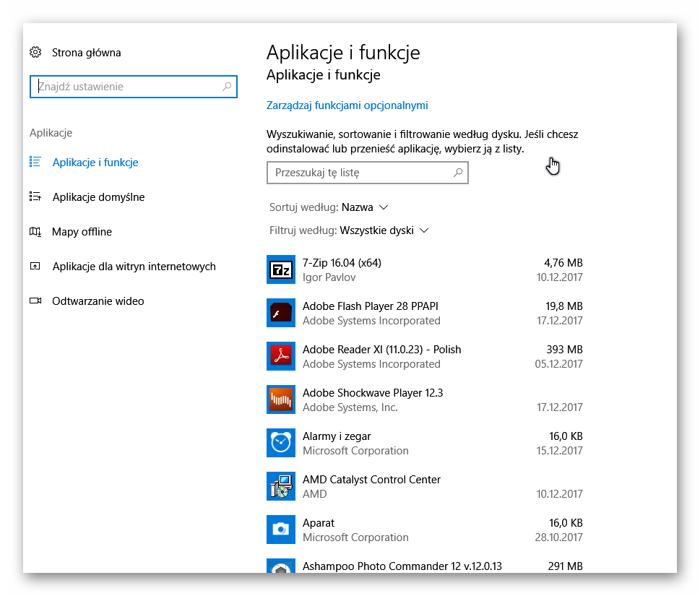Click the 7-Zip app icon
This screenshot has width=700, height=596.
pos(281,269)
